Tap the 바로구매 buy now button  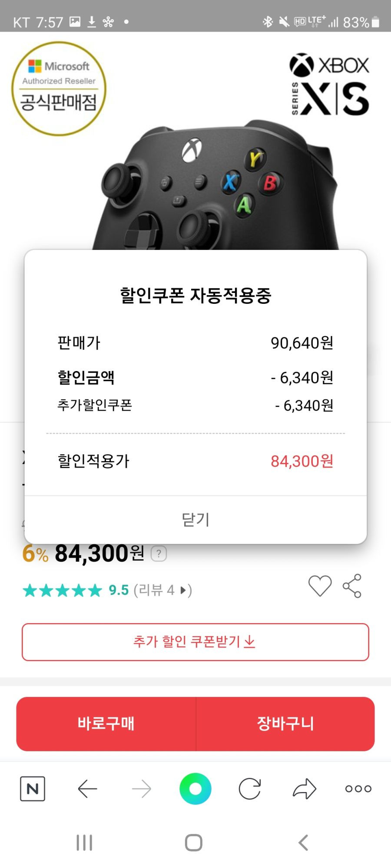tap(106, 724)
